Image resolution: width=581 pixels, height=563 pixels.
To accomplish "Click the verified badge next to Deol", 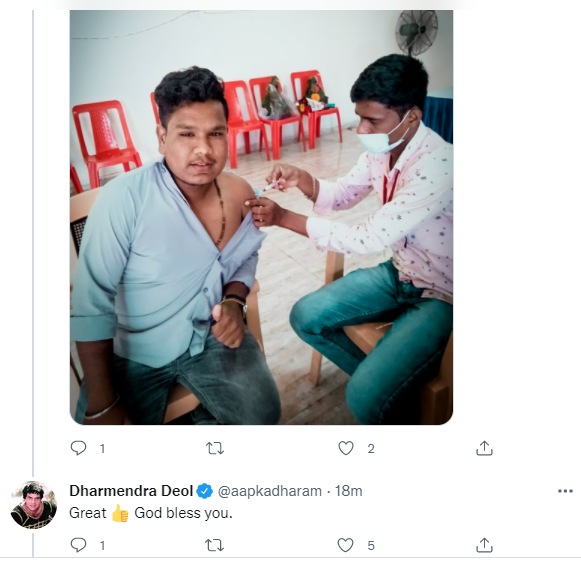I will (x=205, y=491).
